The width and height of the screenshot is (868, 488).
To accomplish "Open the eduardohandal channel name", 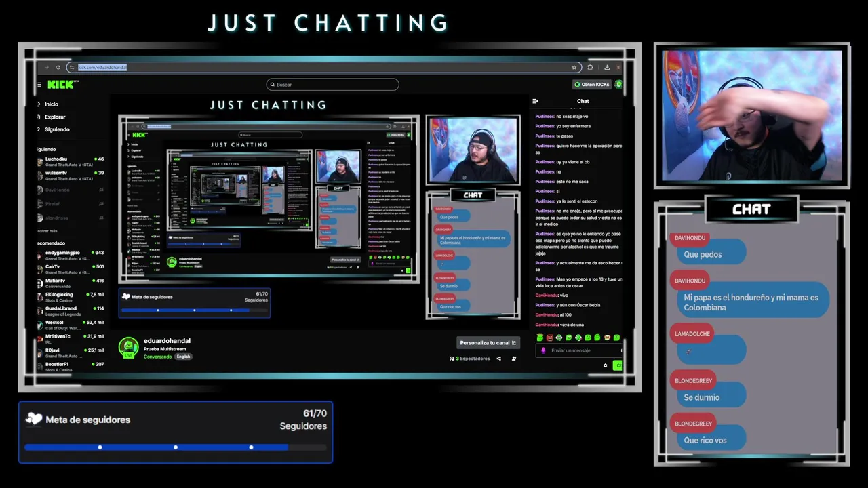I will (x=167, y=341).
